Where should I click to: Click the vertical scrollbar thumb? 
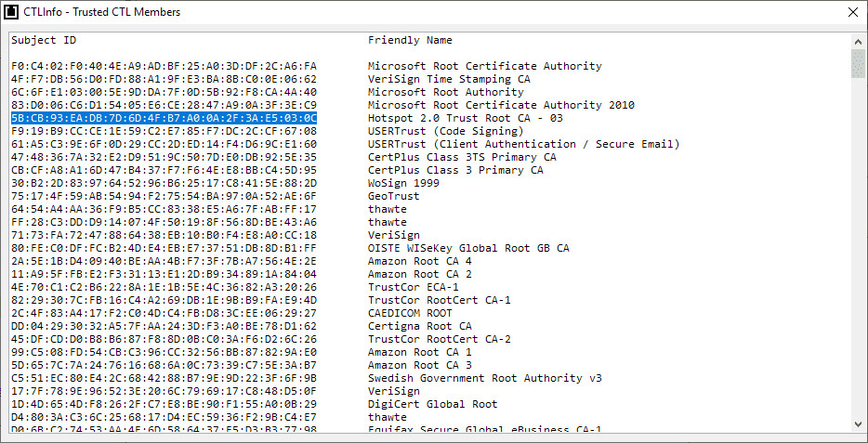(858, 63)
